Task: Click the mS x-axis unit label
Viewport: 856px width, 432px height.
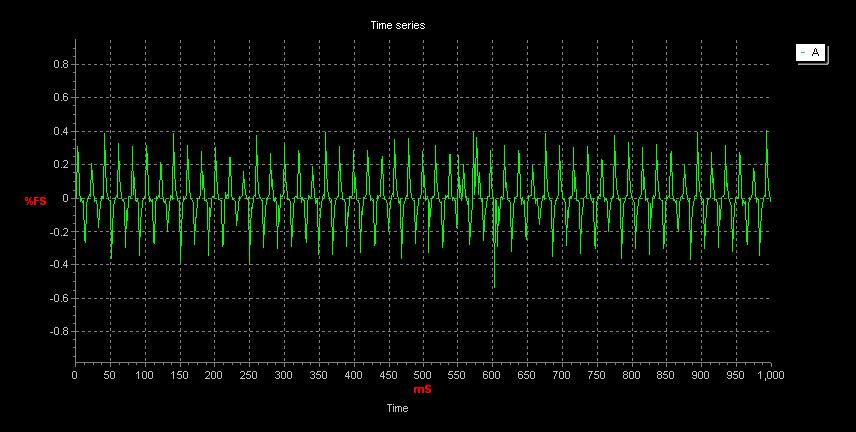Action: [422, 389]
